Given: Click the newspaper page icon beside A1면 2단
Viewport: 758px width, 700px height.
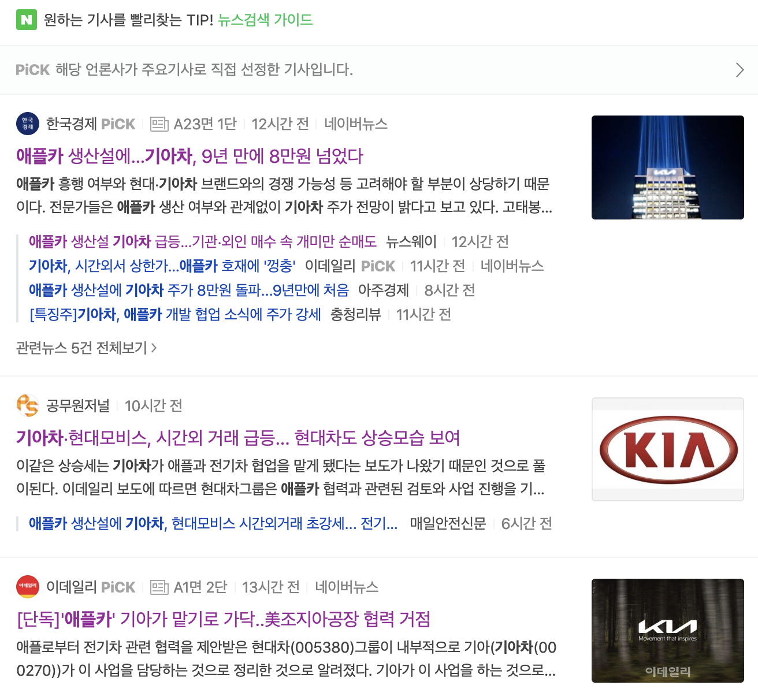Looking at the screenshot, I should point(159,587).
